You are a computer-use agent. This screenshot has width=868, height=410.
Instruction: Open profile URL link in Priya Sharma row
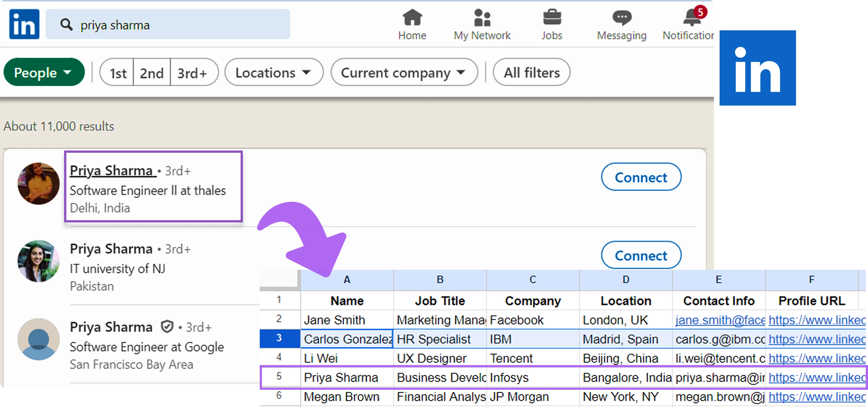pyautogui.click(x=817, y=377)
